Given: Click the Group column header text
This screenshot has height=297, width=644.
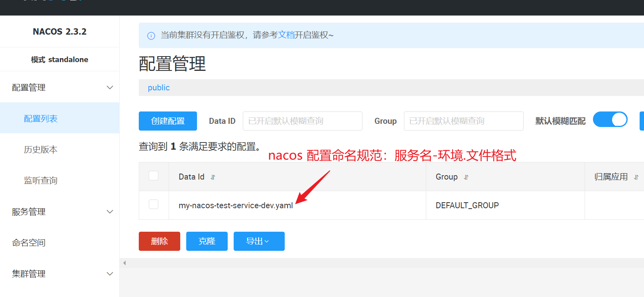Looking at the screenshot, I should [x=447, y=177].
